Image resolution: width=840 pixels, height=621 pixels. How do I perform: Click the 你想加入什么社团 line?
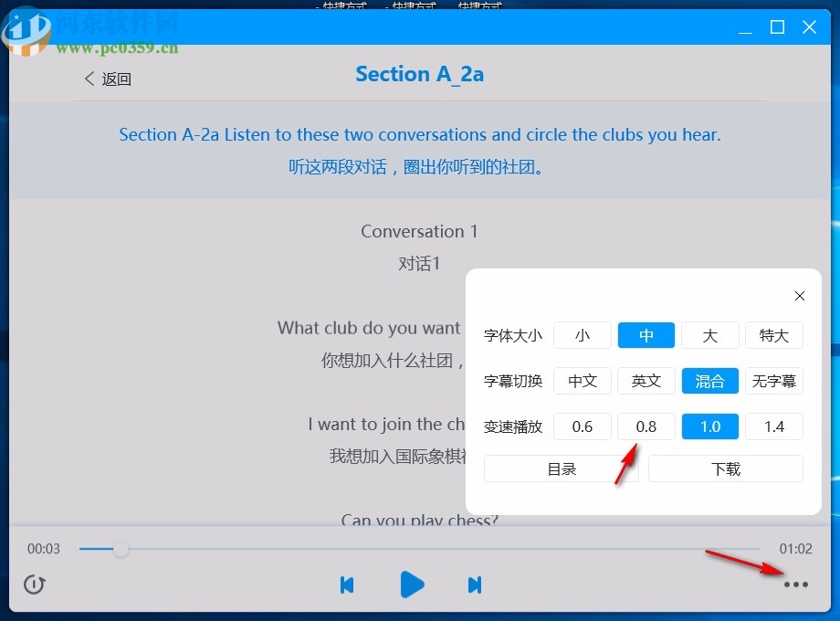tap(393, 360)
